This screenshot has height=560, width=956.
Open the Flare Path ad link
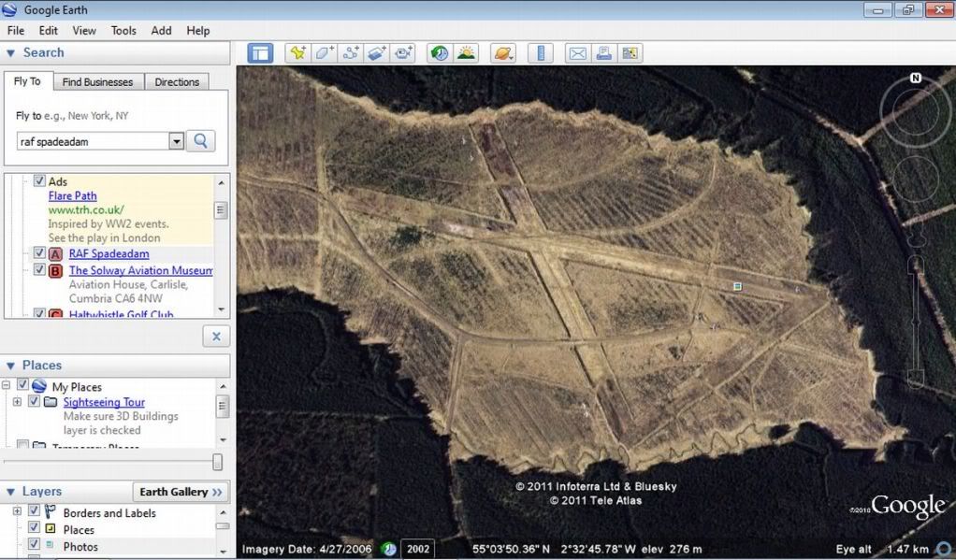click(x=73, y=195)
